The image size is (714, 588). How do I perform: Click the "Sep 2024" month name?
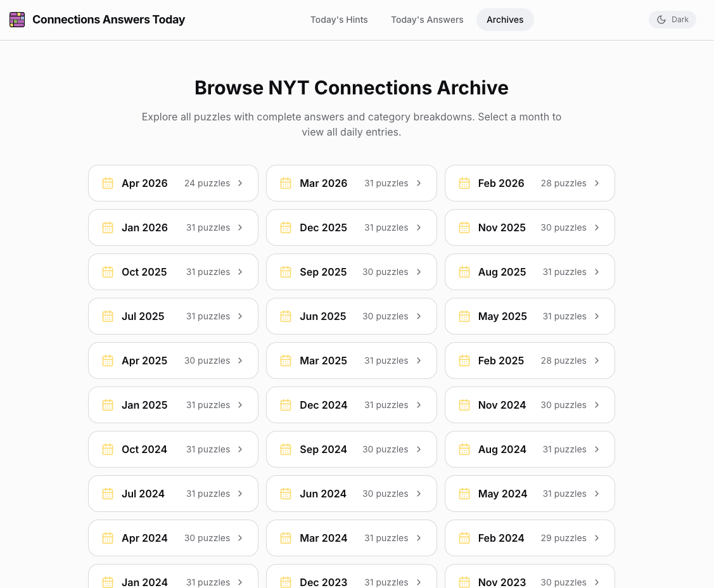tap(323, 449)
